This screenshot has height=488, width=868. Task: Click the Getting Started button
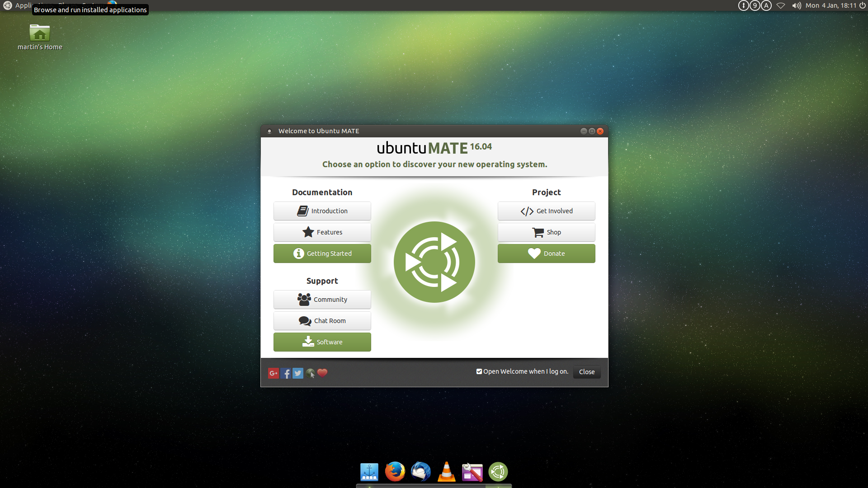click(322, 253)
